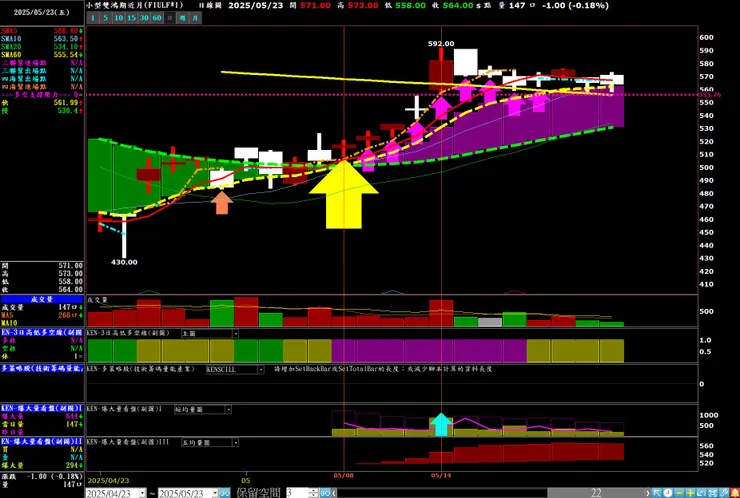
Task: Click the 2025/04/23 label on time axis
Action: point(108,481)
